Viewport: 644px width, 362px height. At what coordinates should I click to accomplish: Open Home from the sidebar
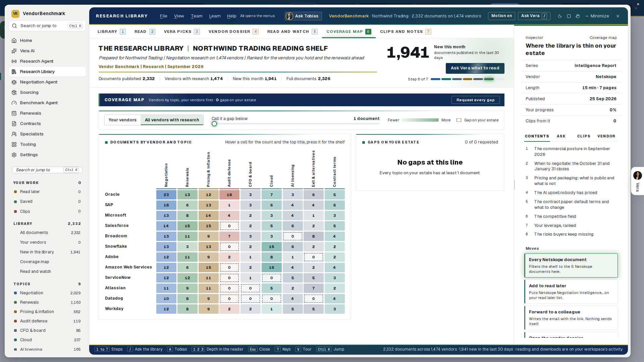[47, 41]
